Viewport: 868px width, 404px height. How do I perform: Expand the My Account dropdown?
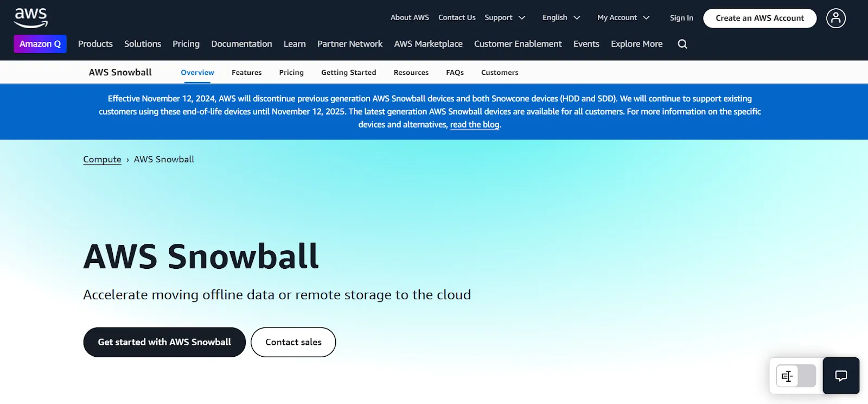point(623,17)
